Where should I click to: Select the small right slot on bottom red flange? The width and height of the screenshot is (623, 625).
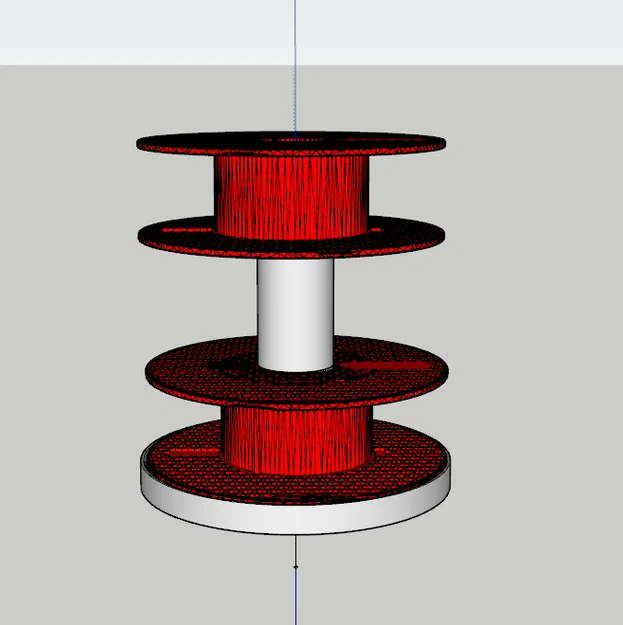coord(380,452)
